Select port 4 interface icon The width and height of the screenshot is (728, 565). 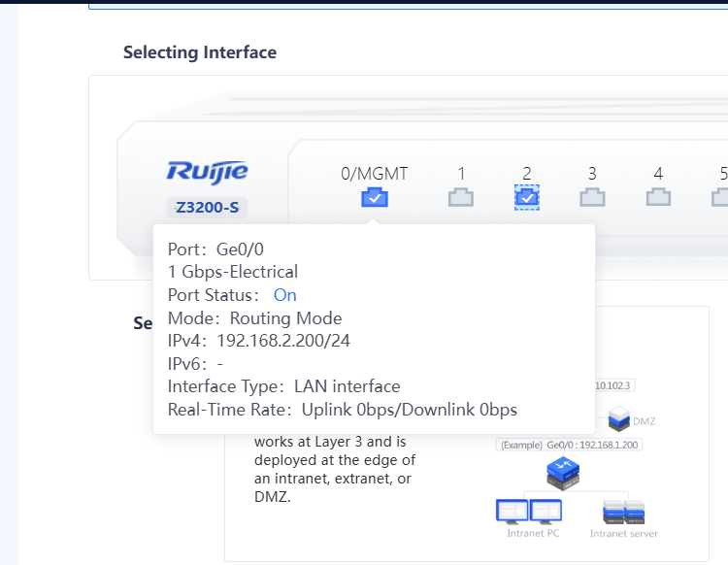pyautogui.click(x=658, y=198)
